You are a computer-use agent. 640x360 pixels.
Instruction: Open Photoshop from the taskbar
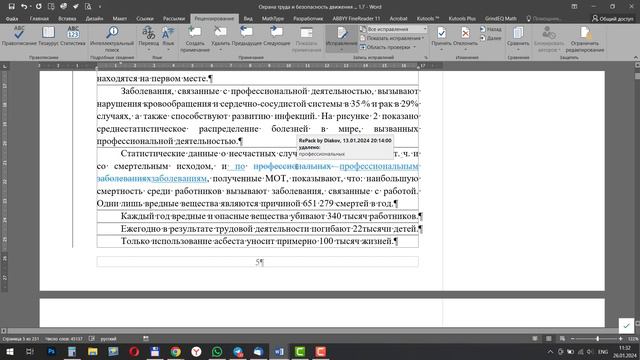click(51, 351)
